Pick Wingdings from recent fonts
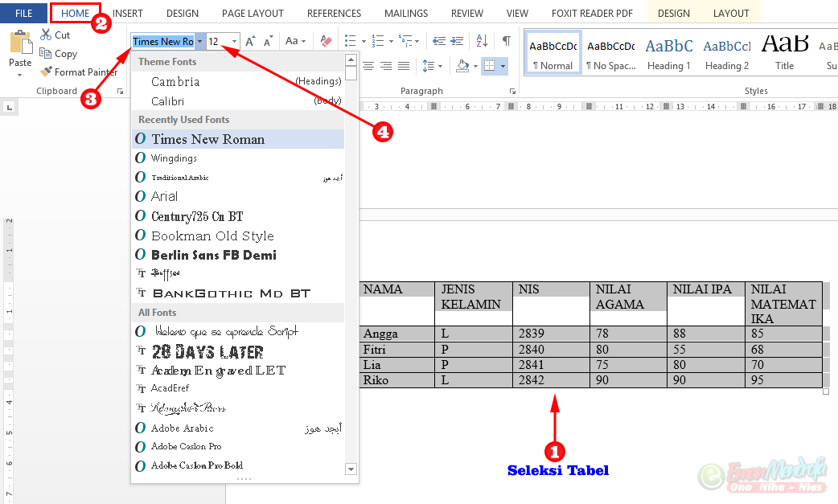838x504 pixels. [x=238, y=158]
